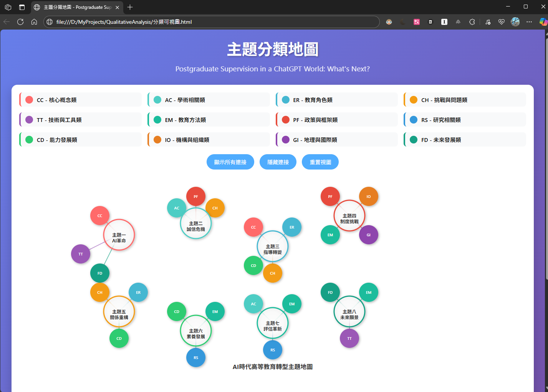
Task: Click the TT node linked to 主題一
Action: click(x=81, y=254)
